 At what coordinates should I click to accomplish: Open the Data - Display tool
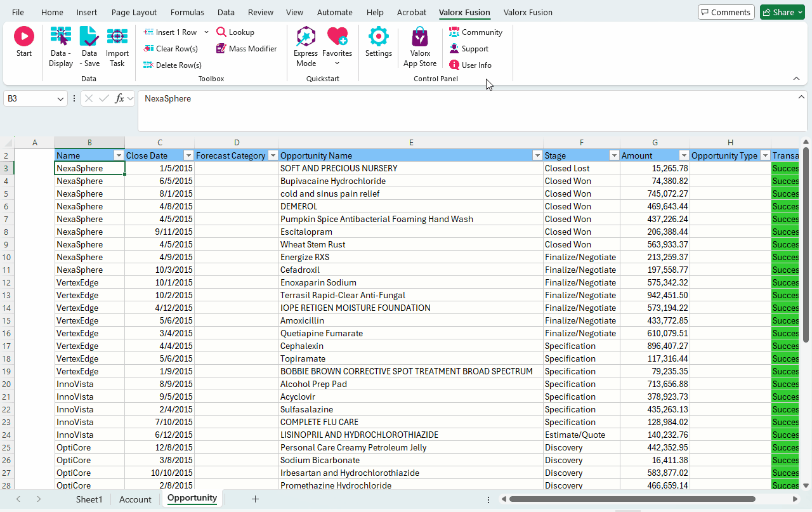(61, 46)
